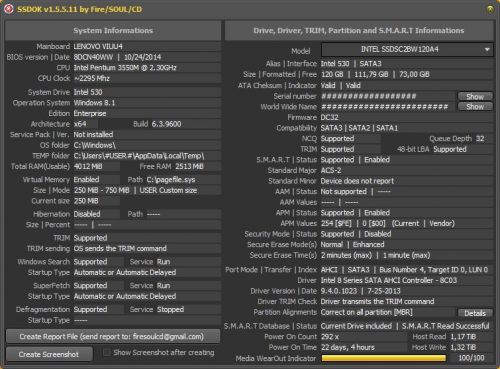Select the Hibernation value Disabled
Image resolution: width=500 pixels, height=369 pixels.
click(87, 214)
